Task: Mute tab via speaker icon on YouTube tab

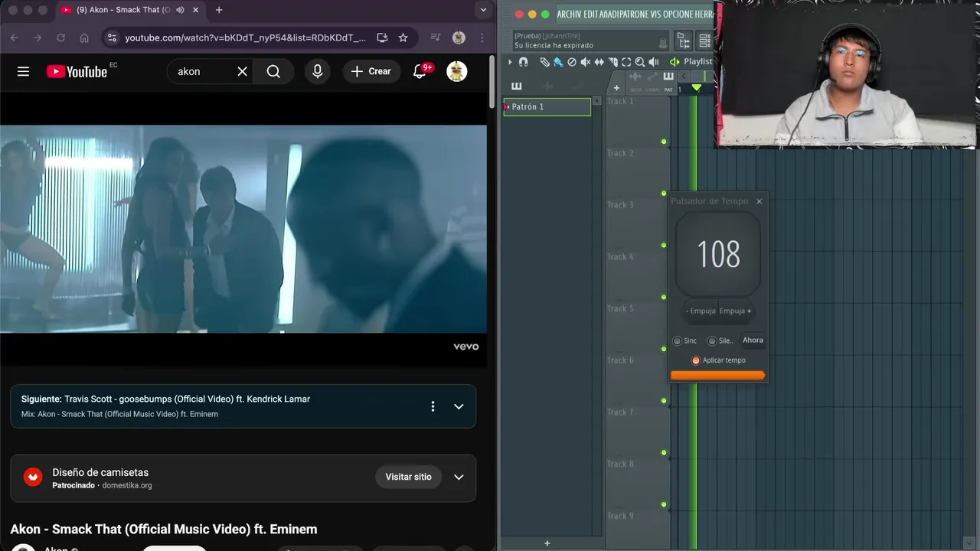Action: (180, 10)
